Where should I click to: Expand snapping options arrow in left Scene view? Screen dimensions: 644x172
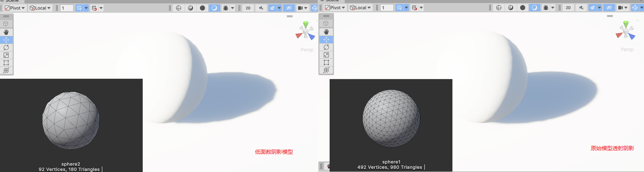(101, 8)
